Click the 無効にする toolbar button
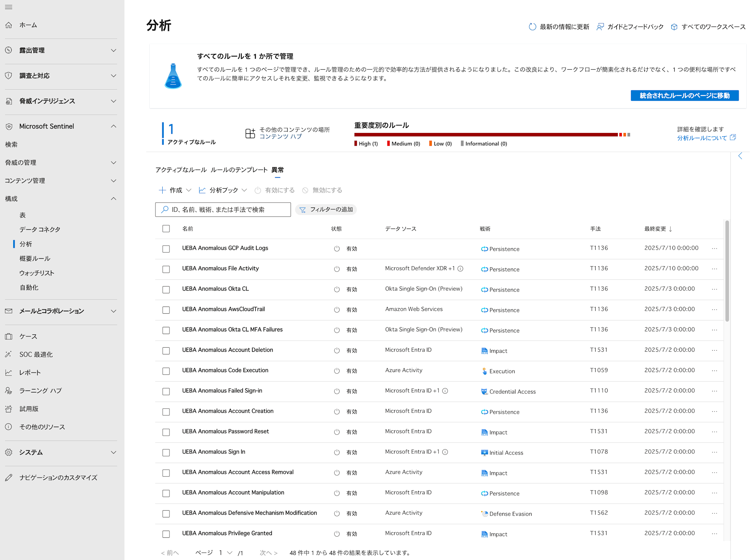Image resolution: width=753 pixels, height=560 pixels. [x=322, y=190]
